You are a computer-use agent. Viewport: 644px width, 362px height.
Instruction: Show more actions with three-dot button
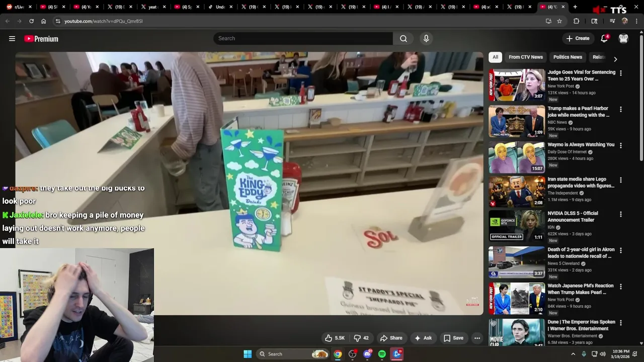click(x=477, y=338)
